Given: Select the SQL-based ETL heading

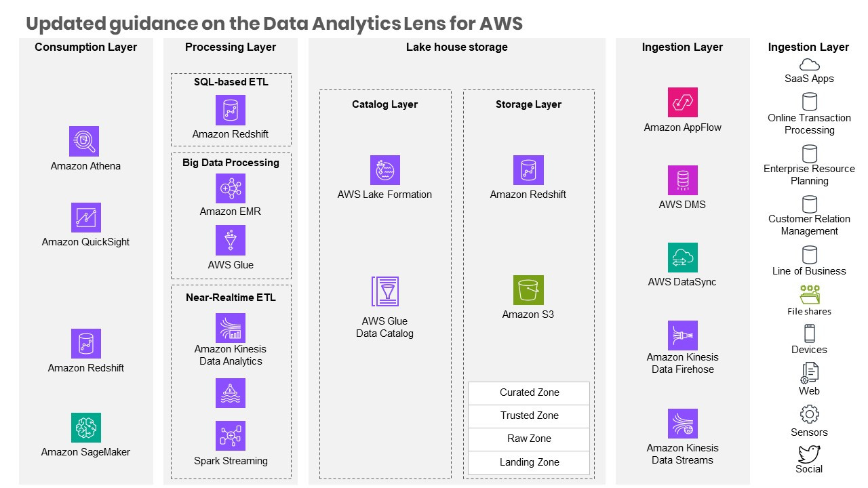Looking at the screenshot, I should pyautogui.click(x=231, y=82).
